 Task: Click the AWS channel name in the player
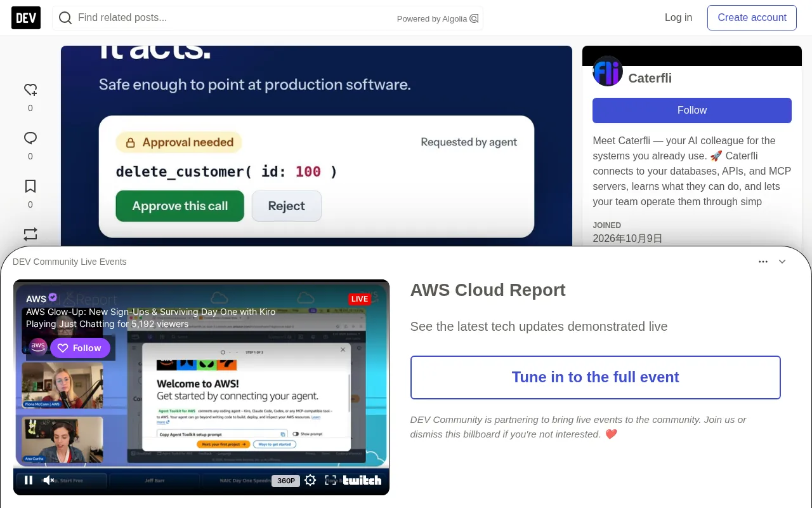coord(36,298)
